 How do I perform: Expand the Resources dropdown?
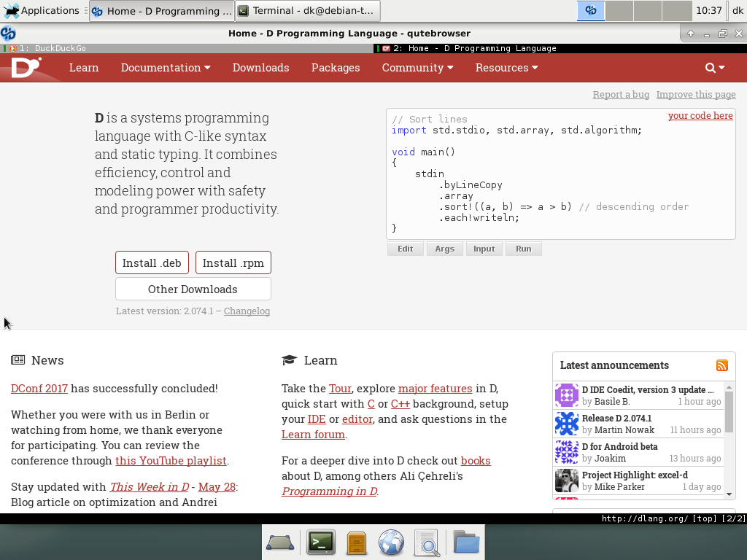pyautogui.click(x=506, y=68)
